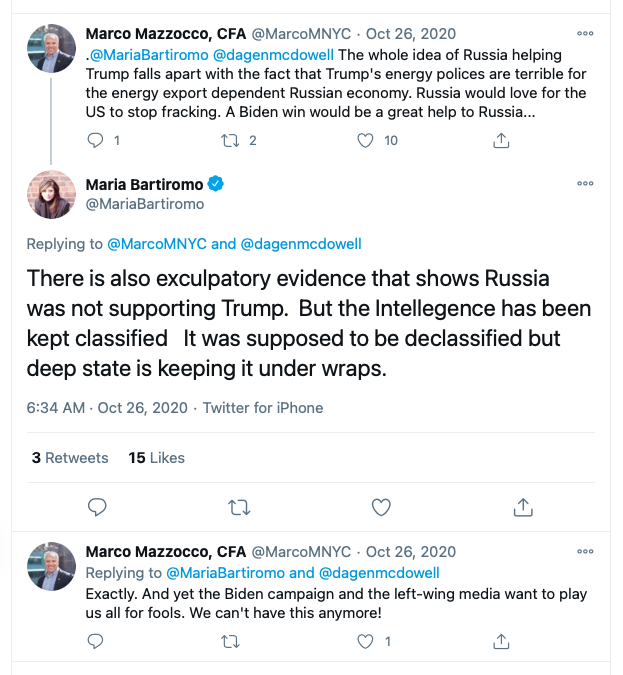Reply to Maria Bartiromo's main tweet
This screenshot has height=675, width=623.
pos(97,507)
